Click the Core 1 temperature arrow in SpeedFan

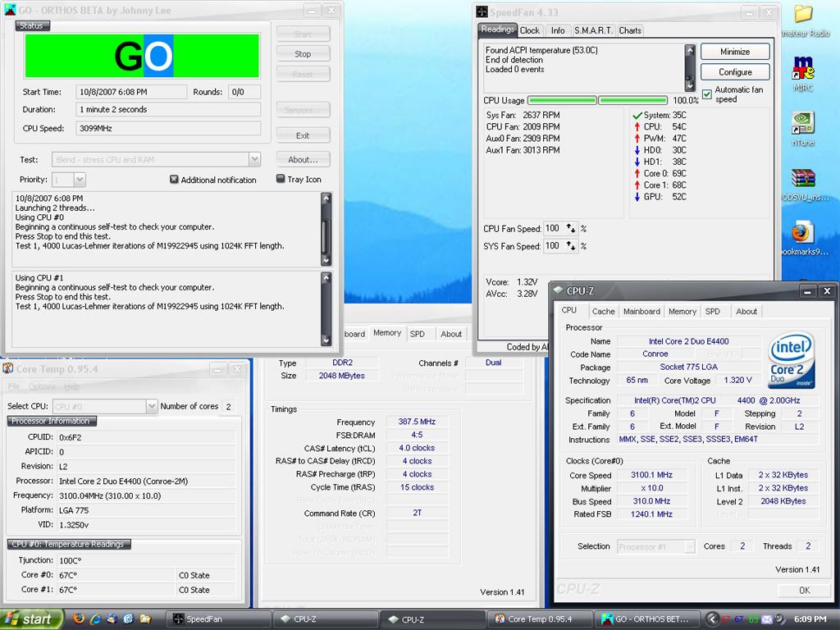tap(637, 185)
